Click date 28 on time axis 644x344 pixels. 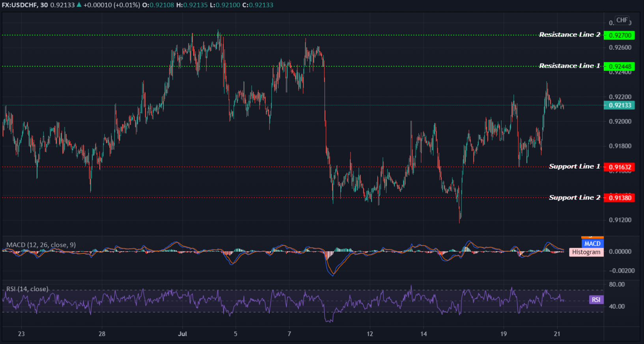(x=102, y=334)
